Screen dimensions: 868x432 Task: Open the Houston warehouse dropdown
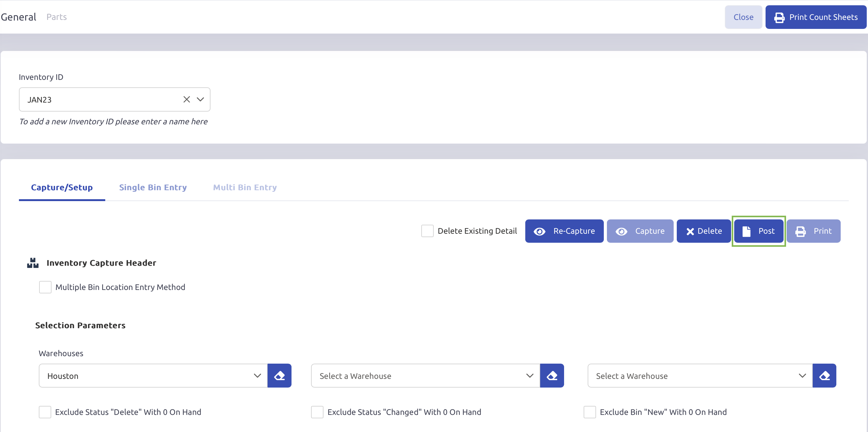(153, 375)
